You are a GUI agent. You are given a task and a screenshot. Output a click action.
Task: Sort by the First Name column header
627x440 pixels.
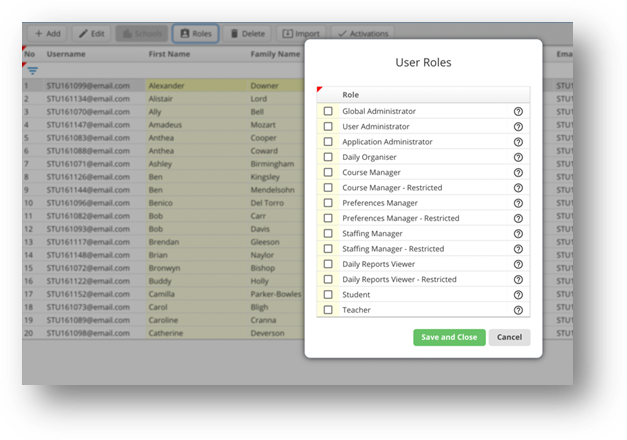click(x=169, y=54)
